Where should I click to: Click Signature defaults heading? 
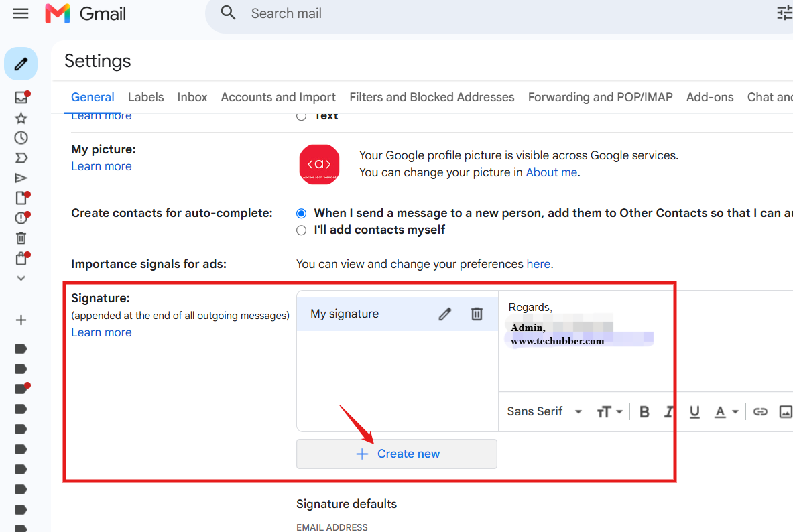(x=347, y=504)
